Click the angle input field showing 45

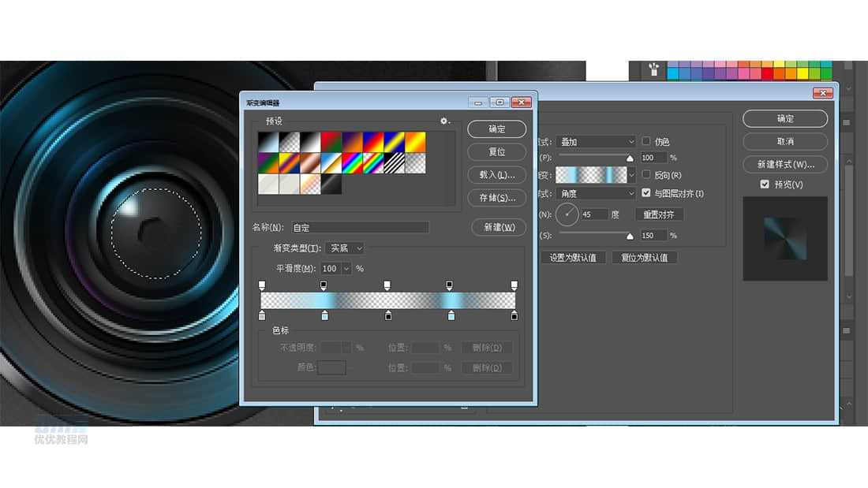click(x=594, y=214)
